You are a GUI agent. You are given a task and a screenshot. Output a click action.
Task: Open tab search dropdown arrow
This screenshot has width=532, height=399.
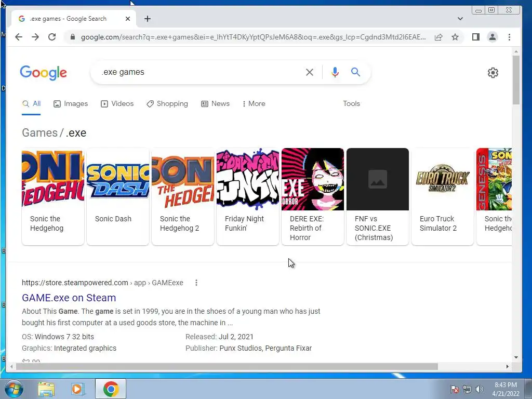point(460,19)
